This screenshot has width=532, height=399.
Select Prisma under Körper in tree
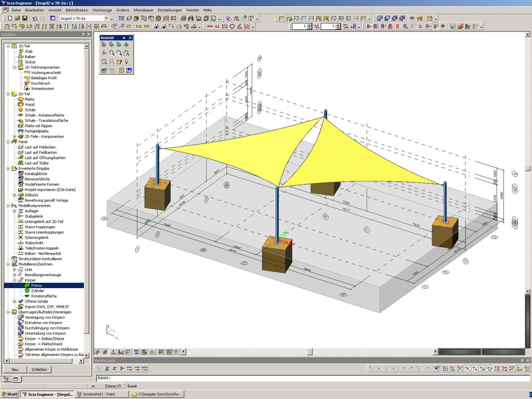click(x=37, y=285)
